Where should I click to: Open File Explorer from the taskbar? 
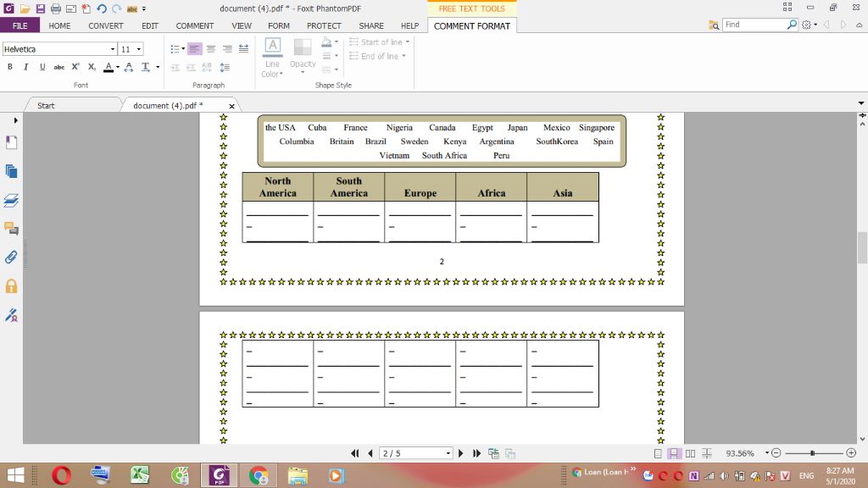(298, 476)
